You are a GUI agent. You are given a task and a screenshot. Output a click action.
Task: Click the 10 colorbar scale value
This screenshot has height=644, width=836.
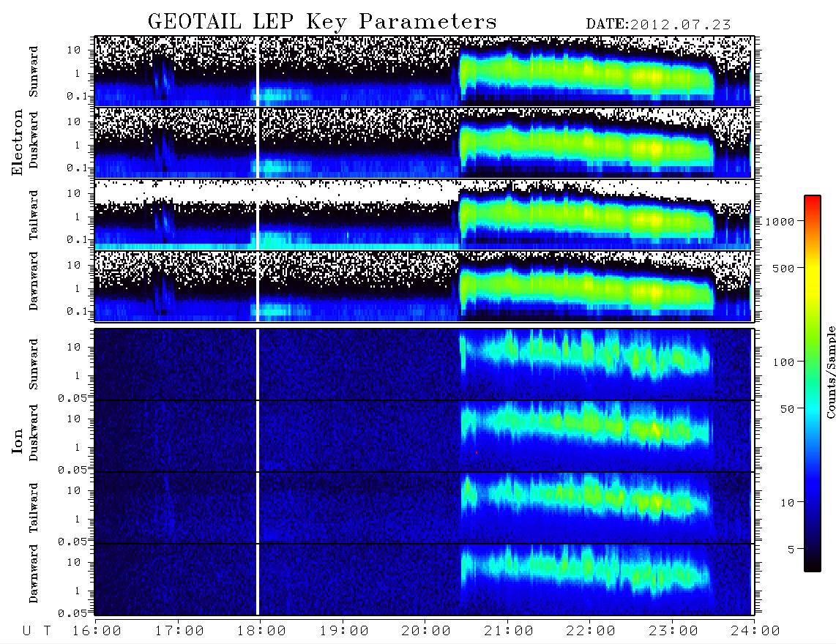pos(787,503)
